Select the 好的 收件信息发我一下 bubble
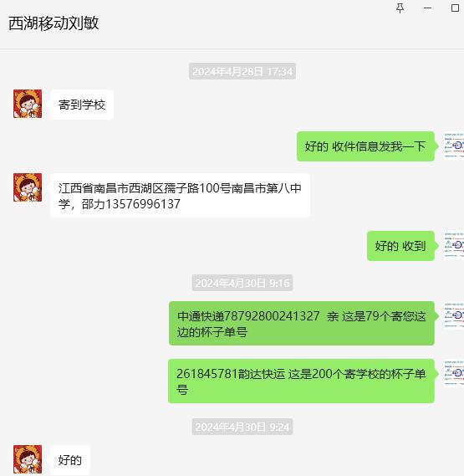Image resolution: width=464 pixels, height=476 pixels. pyautogui.click(x=365, y=146)
